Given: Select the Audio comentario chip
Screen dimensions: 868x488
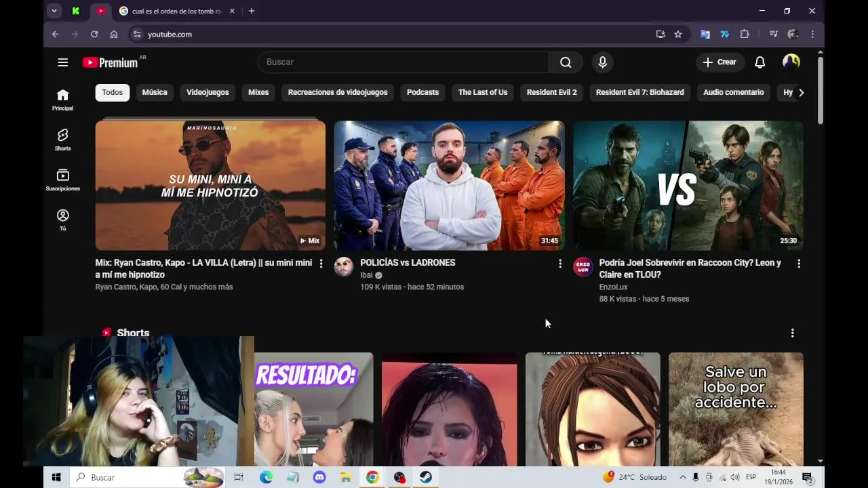Looking at the screenshot, I should 734,92.
